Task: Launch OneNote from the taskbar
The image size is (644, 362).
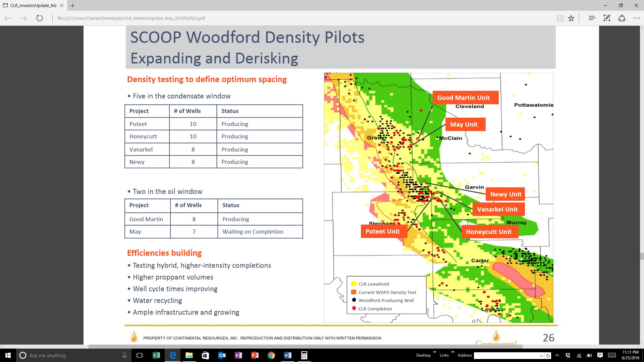Action: click(238, 355)
